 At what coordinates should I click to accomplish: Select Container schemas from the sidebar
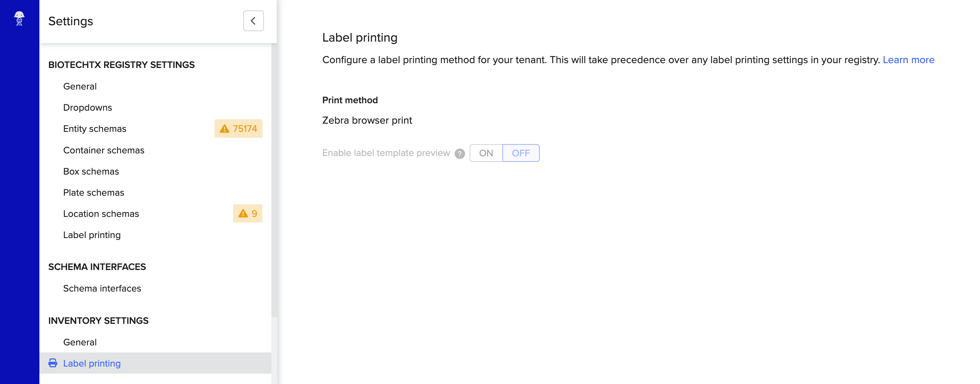[103, 150]
